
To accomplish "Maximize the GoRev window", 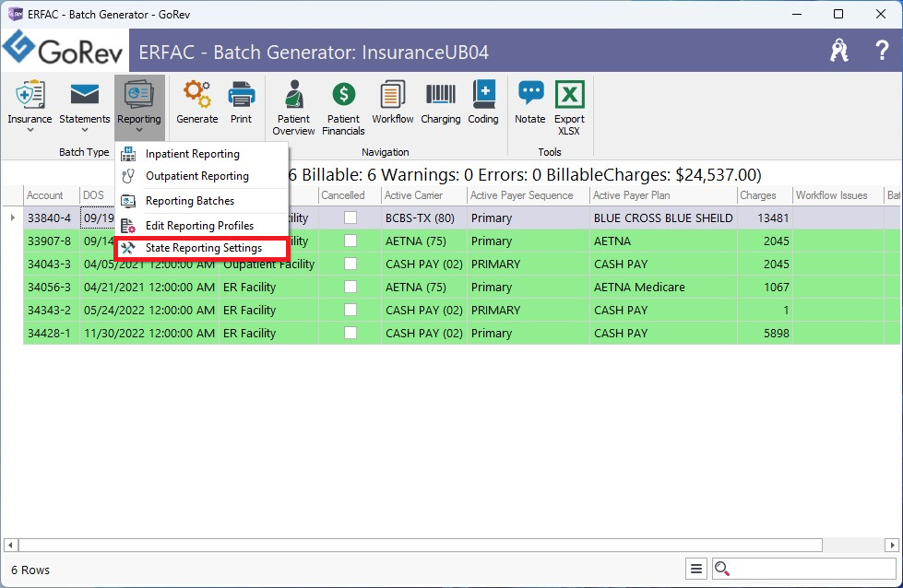I will pos(838,14).
